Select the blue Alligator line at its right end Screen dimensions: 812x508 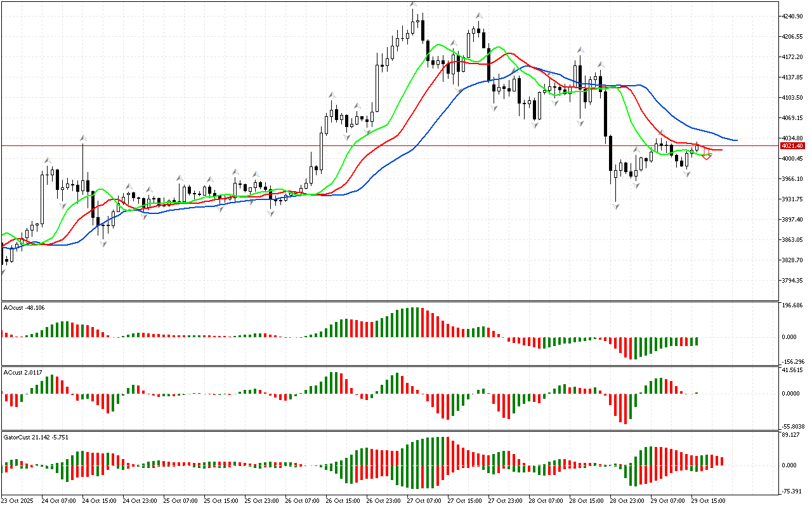click(735, 140)
